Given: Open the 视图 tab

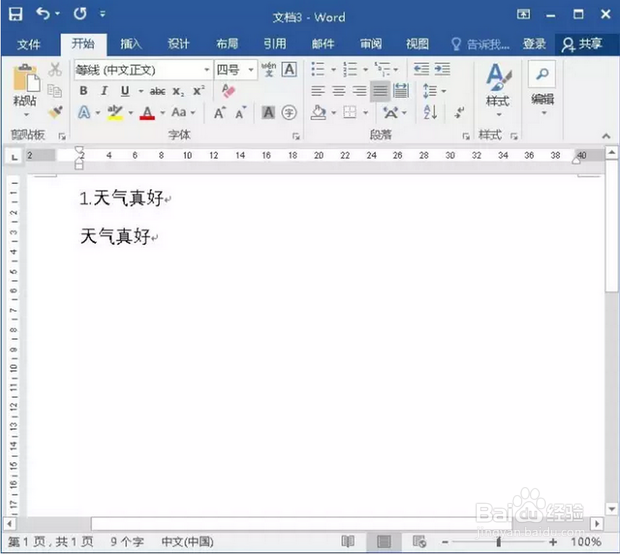Looking at the screenshot, I should point(418,44).
